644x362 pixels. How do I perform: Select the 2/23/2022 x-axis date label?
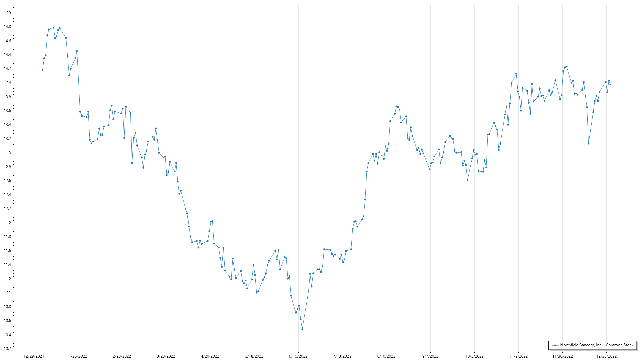(122, 356)
